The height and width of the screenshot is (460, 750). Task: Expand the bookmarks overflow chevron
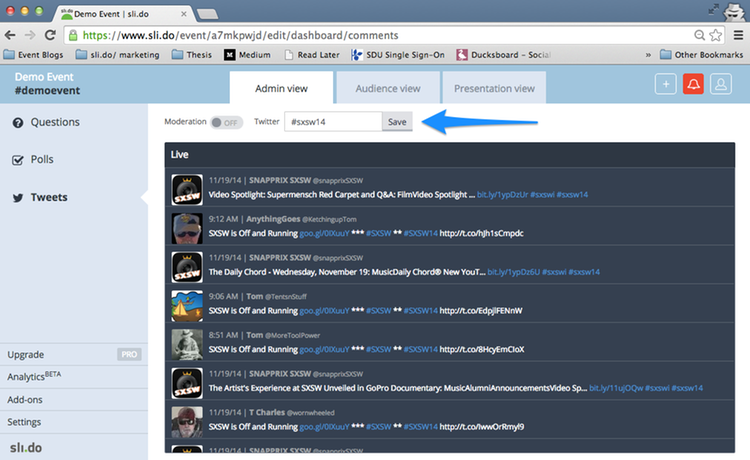(650, 54)
